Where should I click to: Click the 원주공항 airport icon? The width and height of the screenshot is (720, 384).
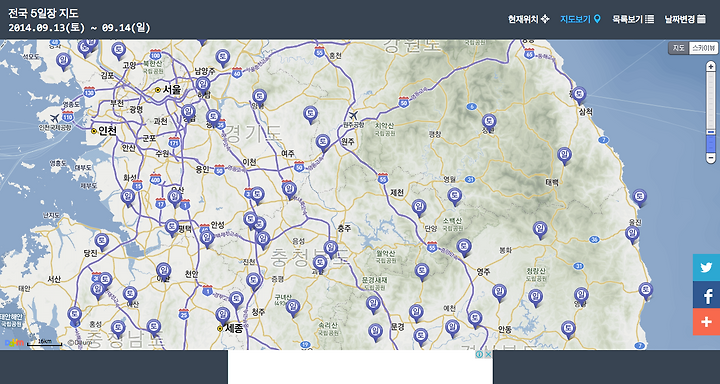(x=353, y=115)
